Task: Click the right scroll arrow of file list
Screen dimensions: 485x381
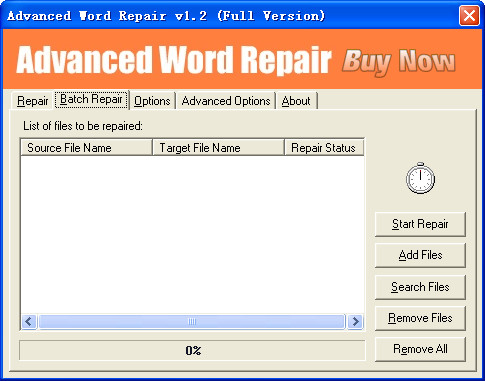Action: [x=355, y=322]
